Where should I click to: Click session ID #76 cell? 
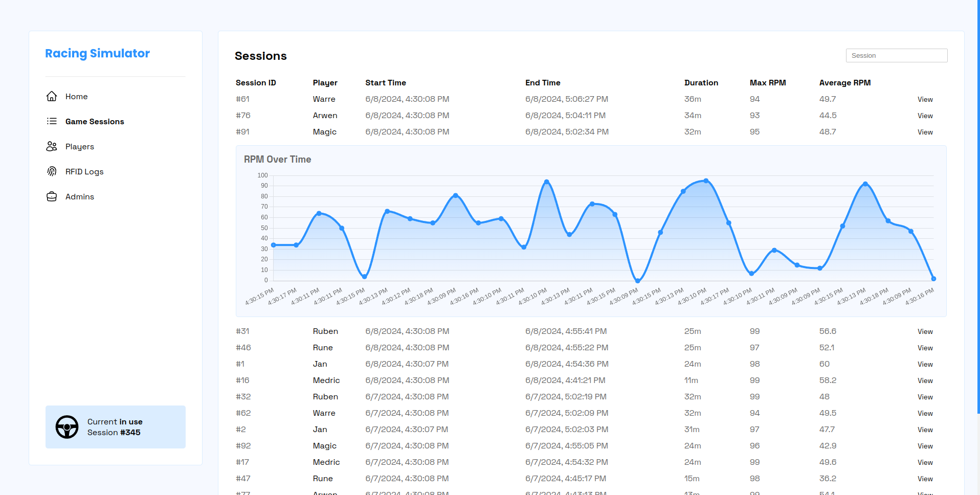pos(243,116)
